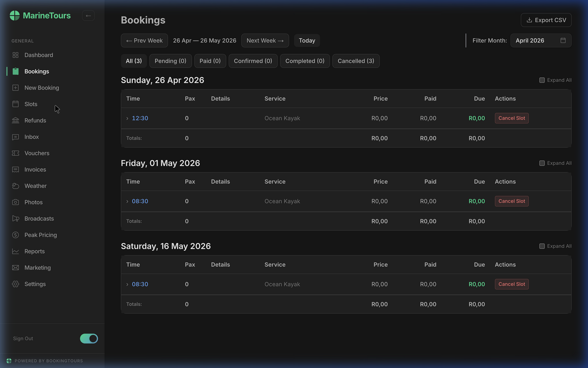
Task: Click the Weather cloud icon
Action: point(16,186)
